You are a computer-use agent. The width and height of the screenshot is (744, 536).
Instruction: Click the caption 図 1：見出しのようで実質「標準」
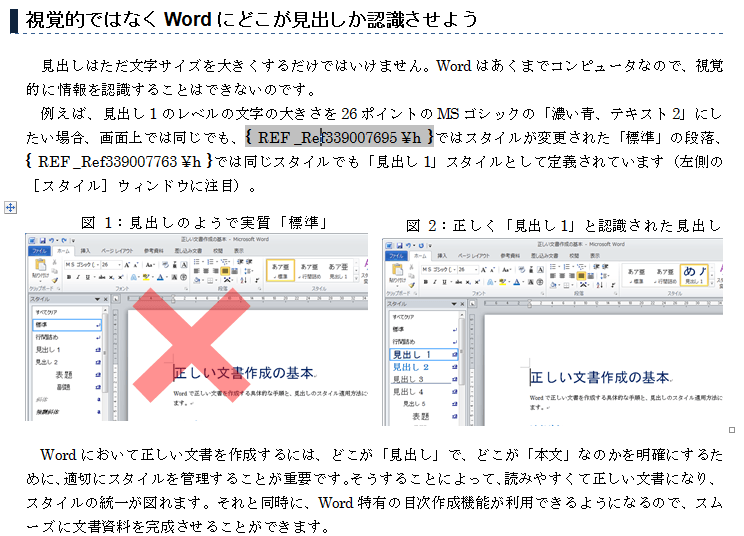pyautogui.click(x=205, y=222)
